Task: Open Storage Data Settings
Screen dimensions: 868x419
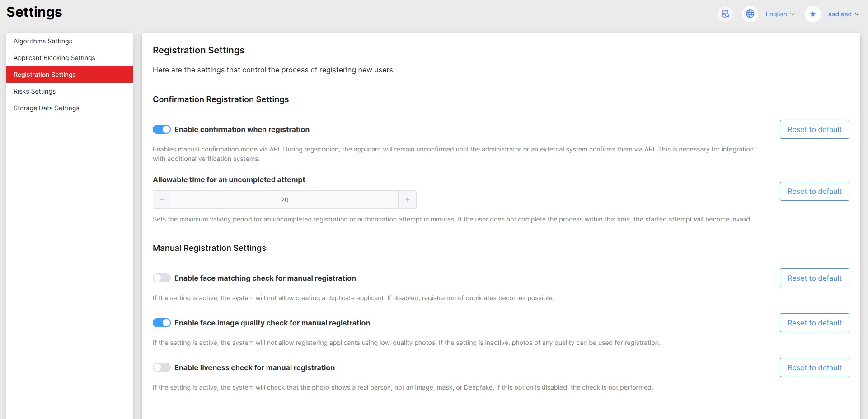Action: (47, 108)
